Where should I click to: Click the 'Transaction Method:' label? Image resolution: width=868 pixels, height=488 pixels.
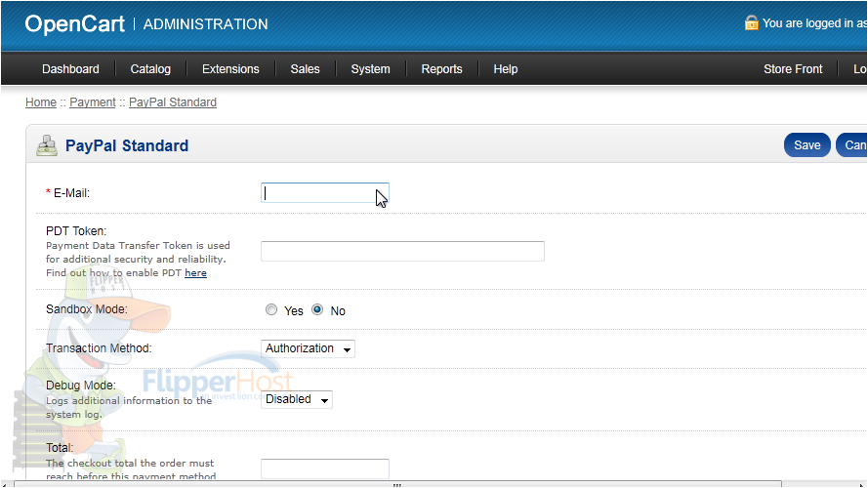pyautogui.click(x=99, y=348)
